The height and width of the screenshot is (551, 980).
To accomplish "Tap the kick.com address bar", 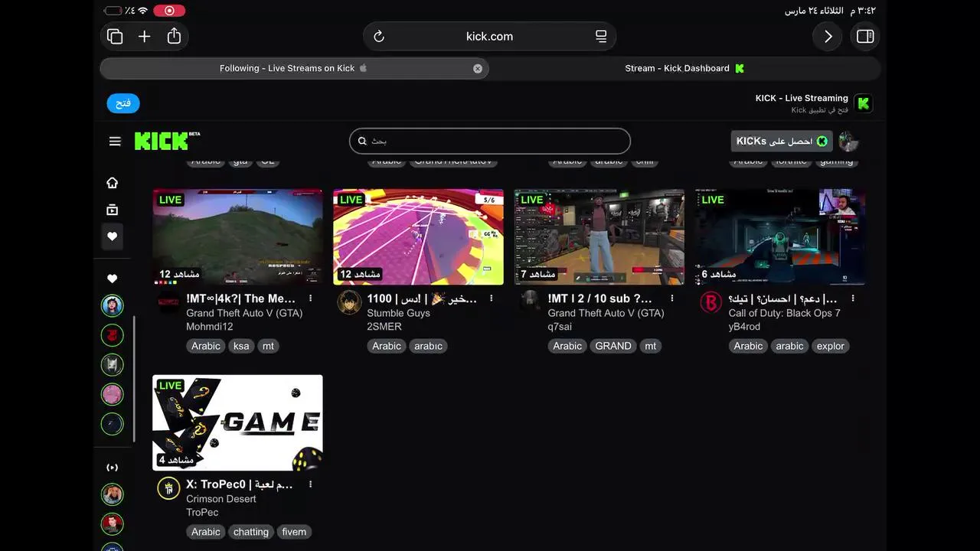I will pos(489,37).
